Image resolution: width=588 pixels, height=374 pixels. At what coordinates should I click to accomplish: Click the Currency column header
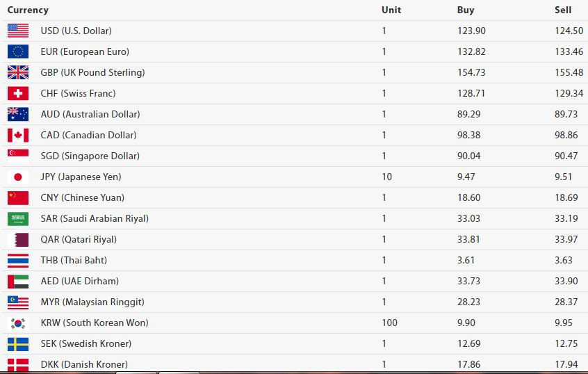pyautogui.click(x=28, y=10)
